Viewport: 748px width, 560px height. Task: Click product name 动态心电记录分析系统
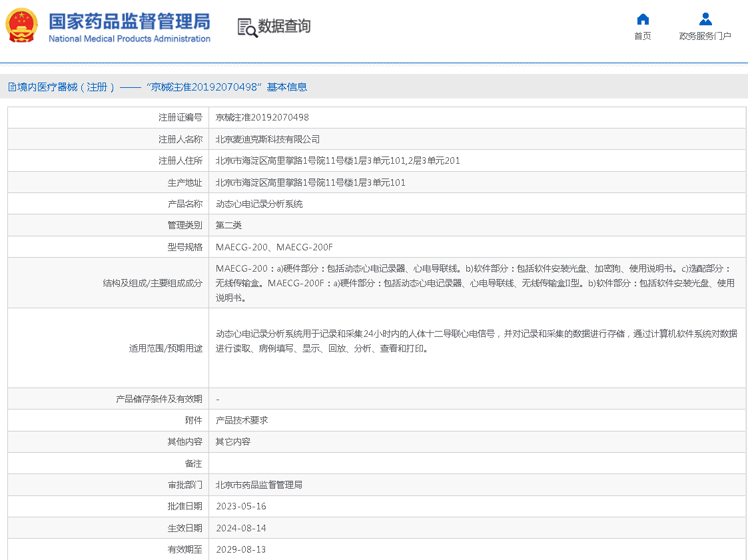[259, 204]
